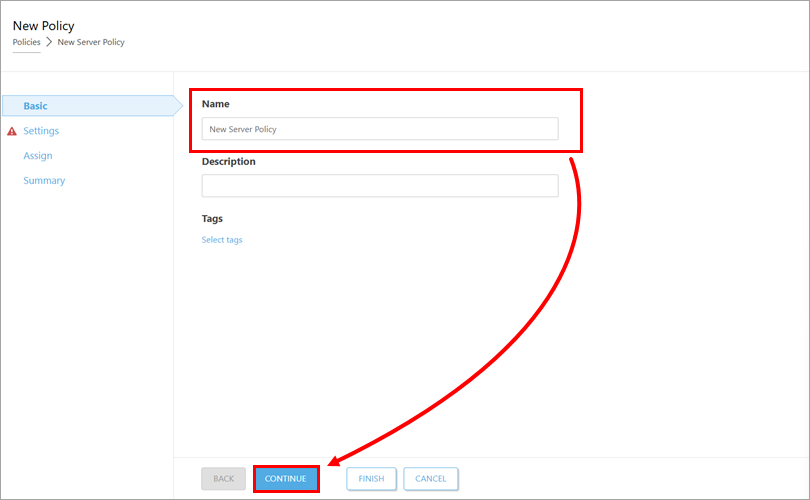Select the Basic step in sidebar
Viewport: 810px width, 500px height.
pyautogui.click(x=36, y=106)
